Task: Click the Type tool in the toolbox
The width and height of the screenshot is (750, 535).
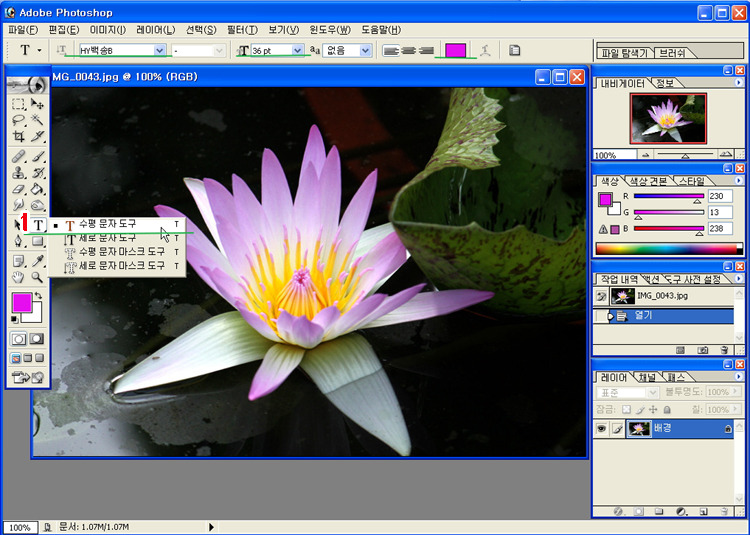Action: pos(37,226)
